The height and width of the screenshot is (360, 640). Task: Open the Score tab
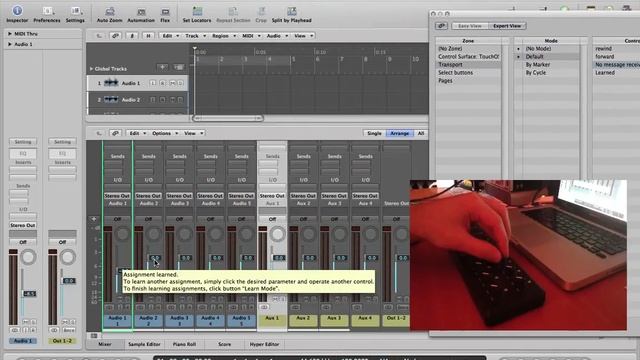224,344
